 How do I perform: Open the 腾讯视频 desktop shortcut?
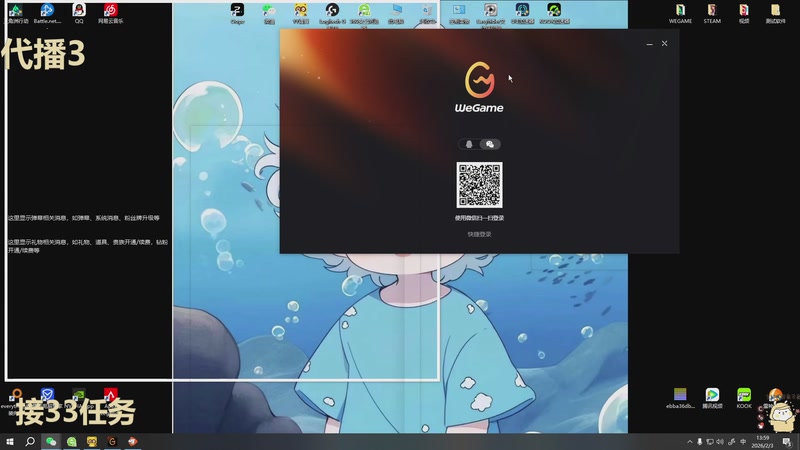(712, 398)
